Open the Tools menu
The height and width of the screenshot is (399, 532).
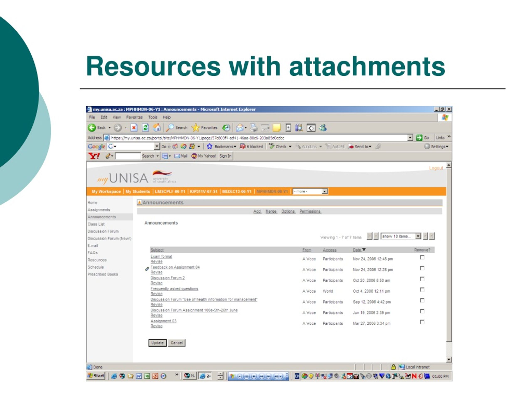point(153,117)
